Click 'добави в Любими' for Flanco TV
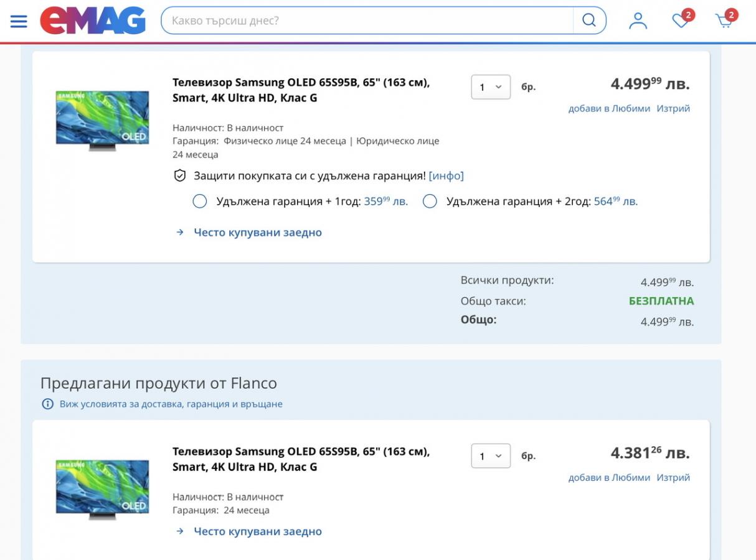Screen dimensions: 756x560 point(609,477)
